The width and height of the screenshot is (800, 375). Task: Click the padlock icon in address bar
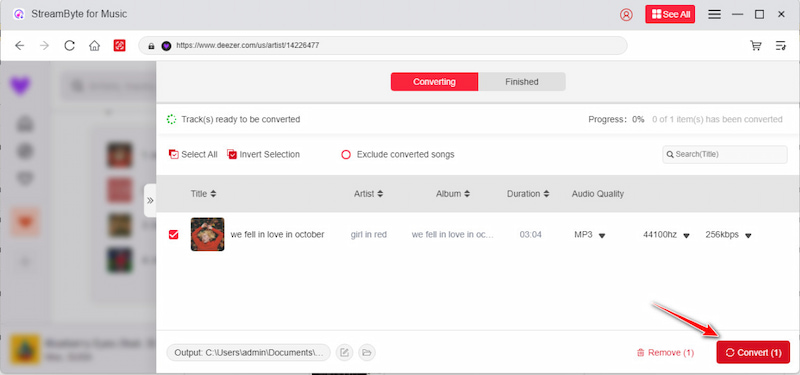(x=151, y=45)
